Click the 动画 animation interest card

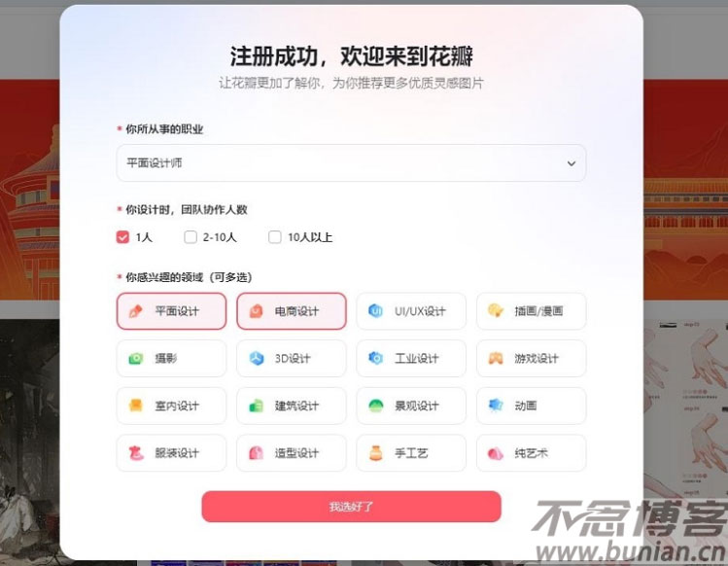pos(531,406)
